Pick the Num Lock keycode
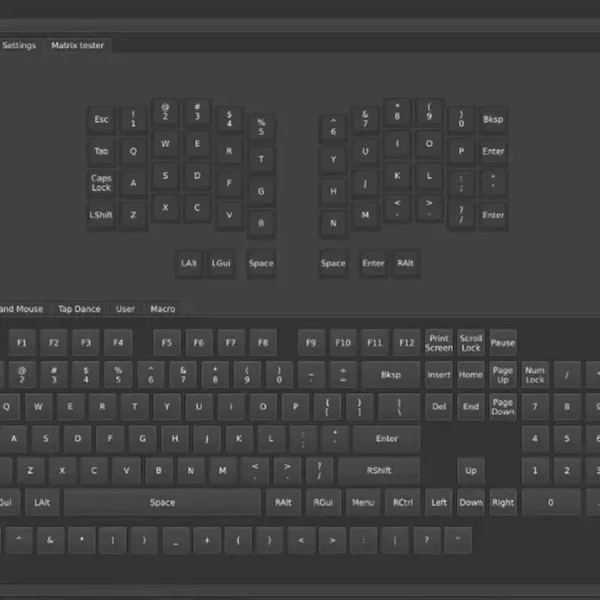Image resolution: width=600 pixels, height=600 pixels. click(535, 375)
